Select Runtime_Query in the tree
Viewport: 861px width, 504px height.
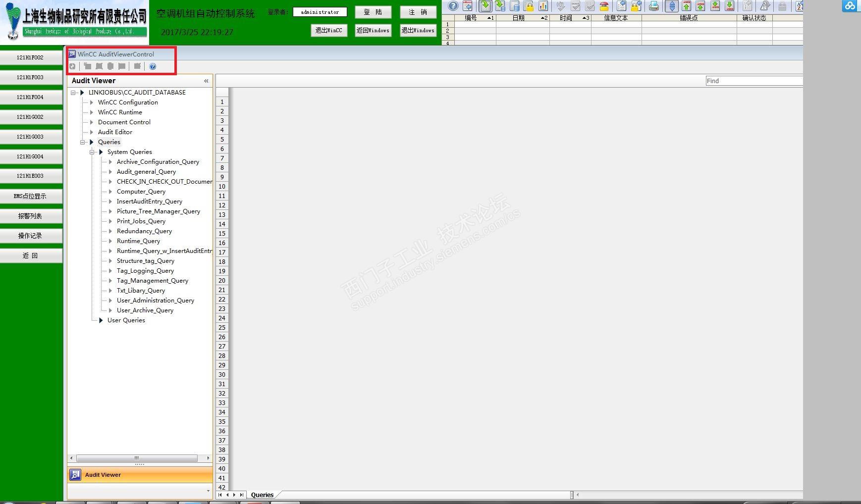pos(138,241)
